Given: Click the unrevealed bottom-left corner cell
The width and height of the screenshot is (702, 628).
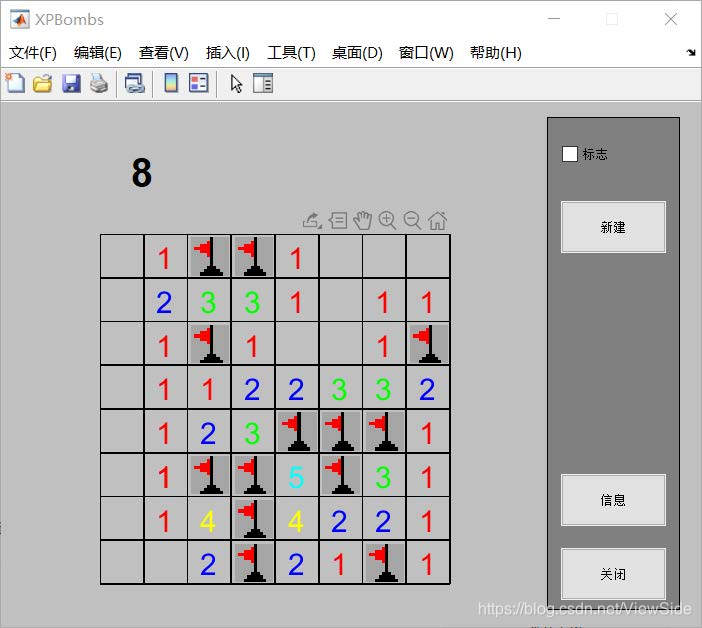Looking at the screenshot, I should (x=122, y=563).
